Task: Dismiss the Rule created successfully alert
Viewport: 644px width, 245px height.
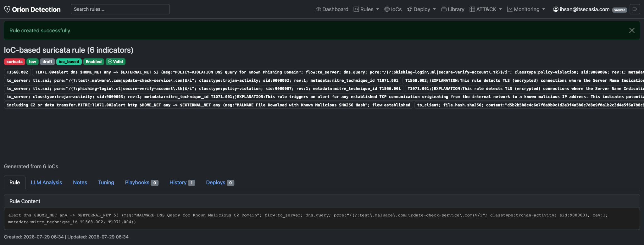Action: point(632,30)
